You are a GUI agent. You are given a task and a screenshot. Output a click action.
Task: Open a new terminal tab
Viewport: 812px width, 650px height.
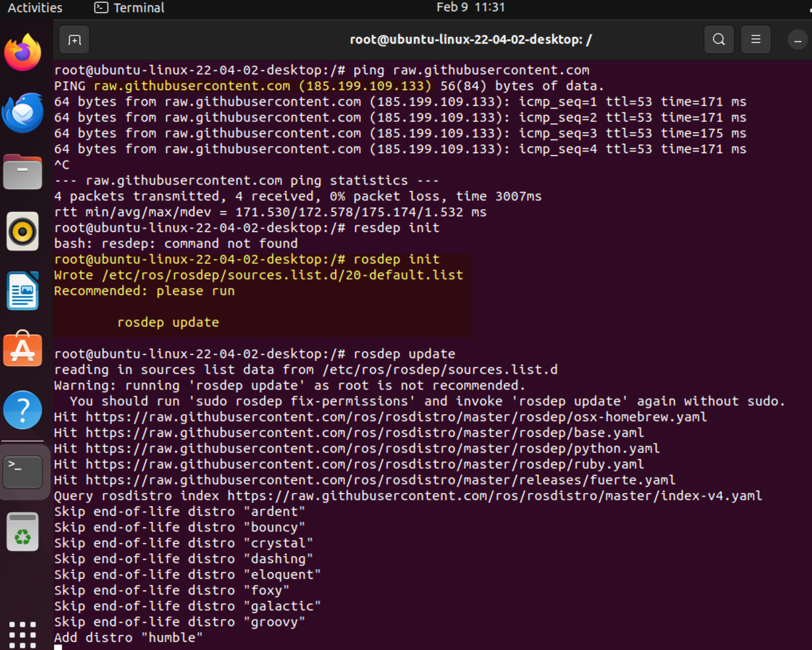pyautogui.click(x=74, y=40)
